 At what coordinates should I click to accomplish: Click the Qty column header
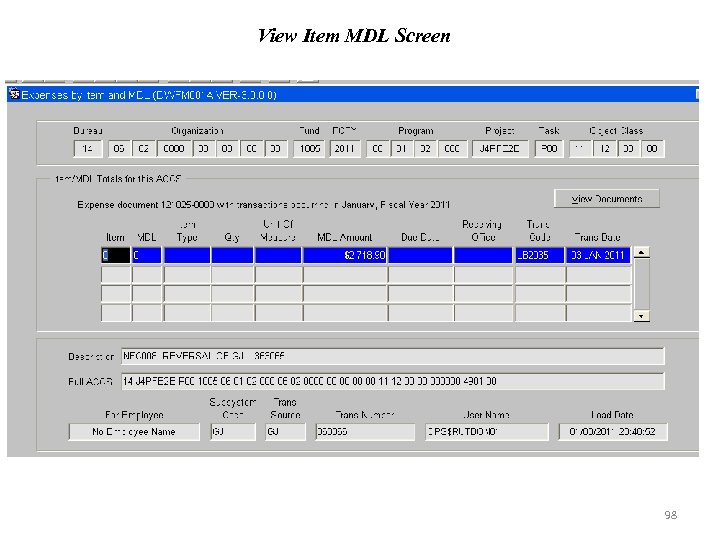pyautogui.click(x=232, y=237)
